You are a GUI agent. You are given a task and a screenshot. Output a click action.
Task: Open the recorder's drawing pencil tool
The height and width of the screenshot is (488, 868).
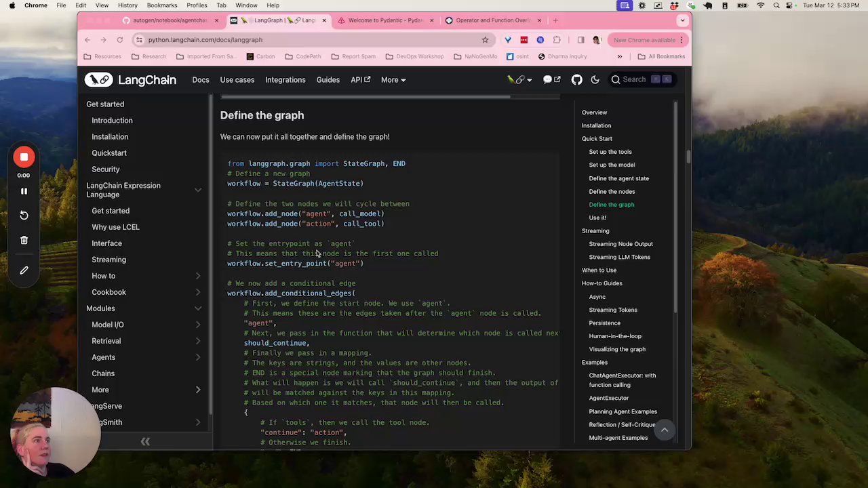click(24, 270)
